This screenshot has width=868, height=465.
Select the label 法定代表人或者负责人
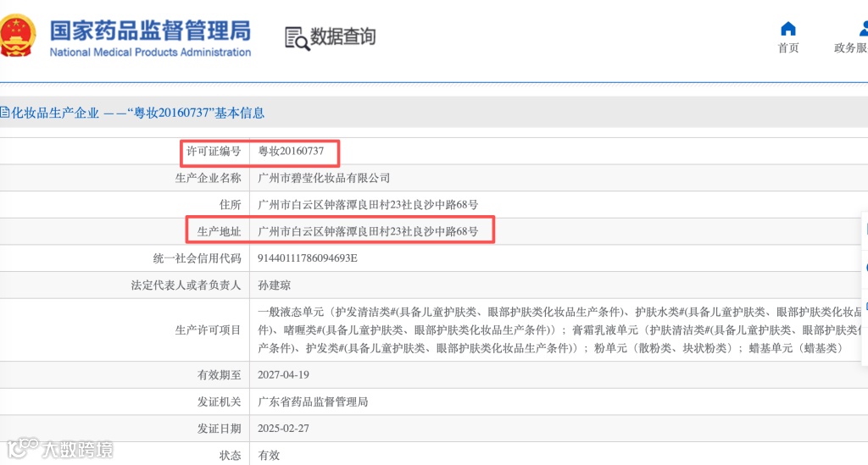(x=186, y=285)
